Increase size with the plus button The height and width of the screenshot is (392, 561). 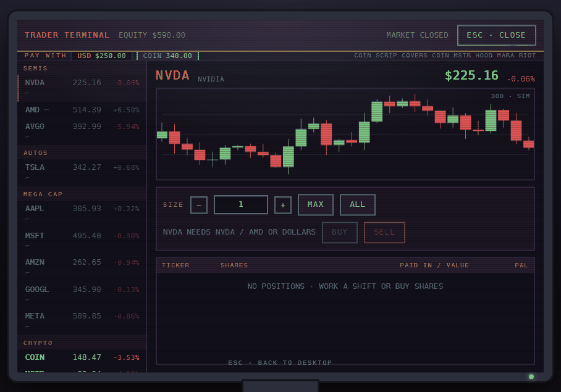[282, 205]
